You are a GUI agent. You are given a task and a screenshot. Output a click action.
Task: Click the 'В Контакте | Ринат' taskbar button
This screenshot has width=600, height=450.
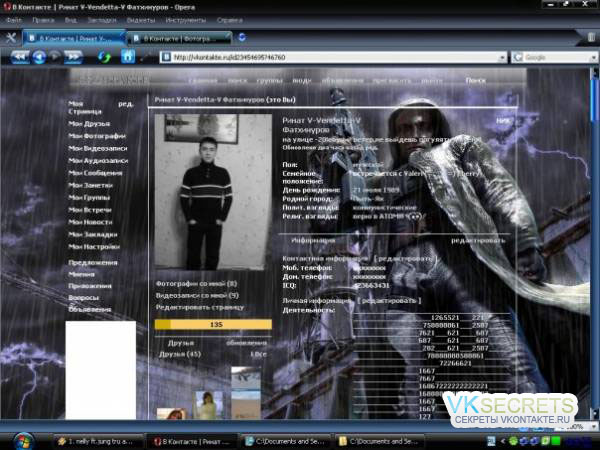(x=192, y=442)
